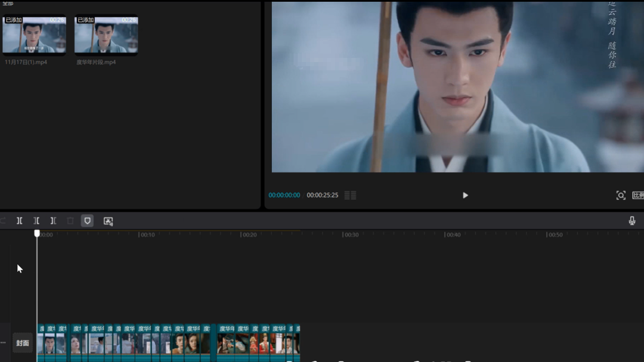644x362 pixels.
Task: Open the scissors smart-cut audio tool
Action: click(108, 221)
